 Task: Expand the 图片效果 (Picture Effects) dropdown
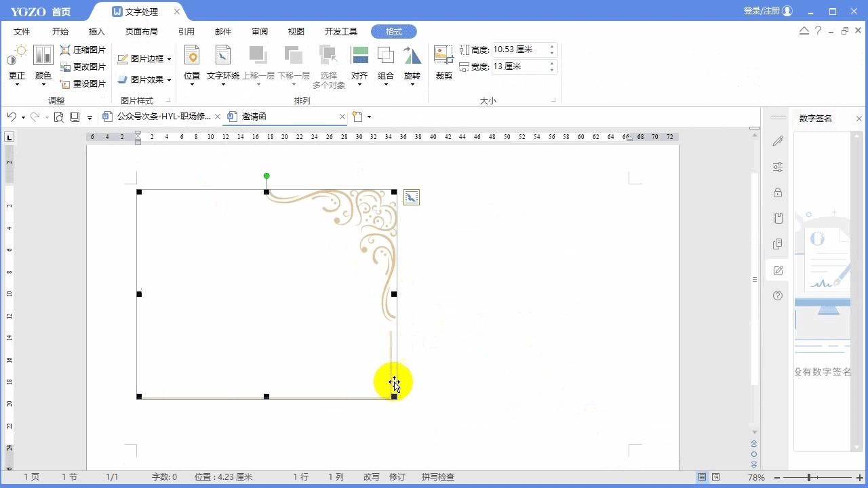coord(169,80)
